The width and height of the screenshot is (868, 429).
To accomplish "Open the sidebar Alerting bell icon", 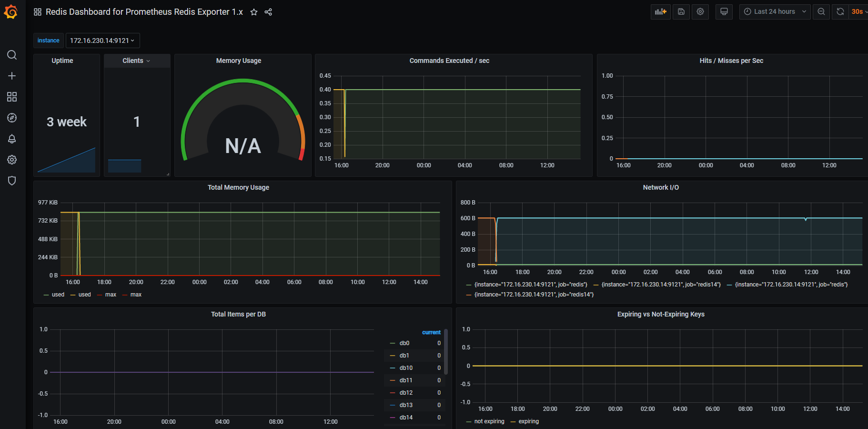I will point(12,139).
